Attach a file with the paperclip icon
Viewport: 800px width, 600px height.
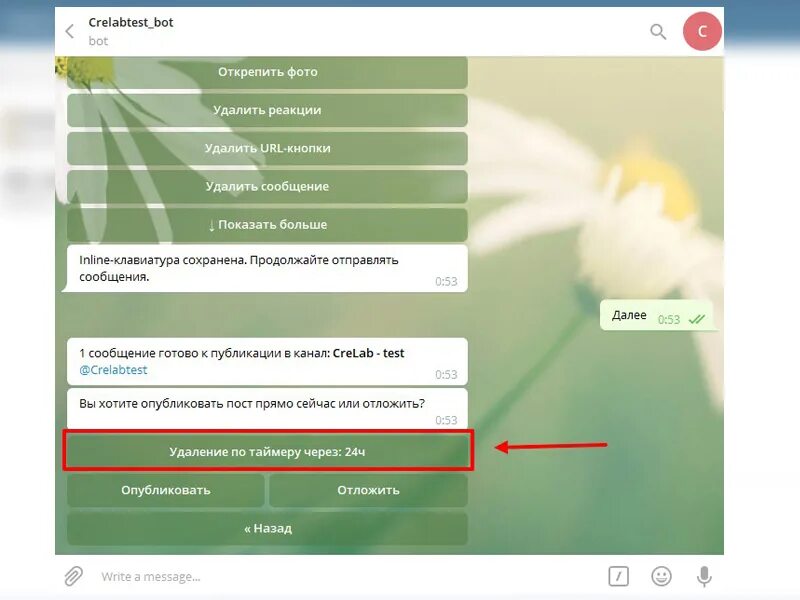pyautogui.click(x=73, y=577)
